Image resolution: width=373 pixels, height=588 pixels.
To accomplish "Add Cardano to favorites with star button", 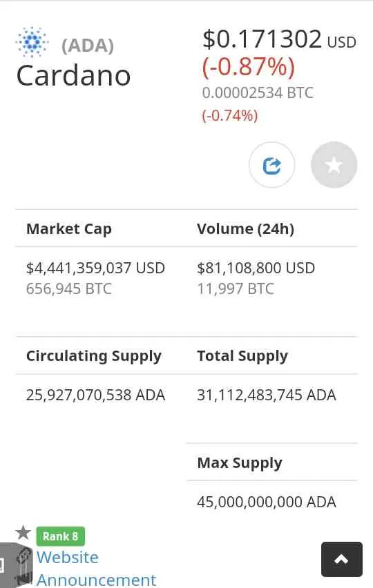I will (x=334, y=165).
